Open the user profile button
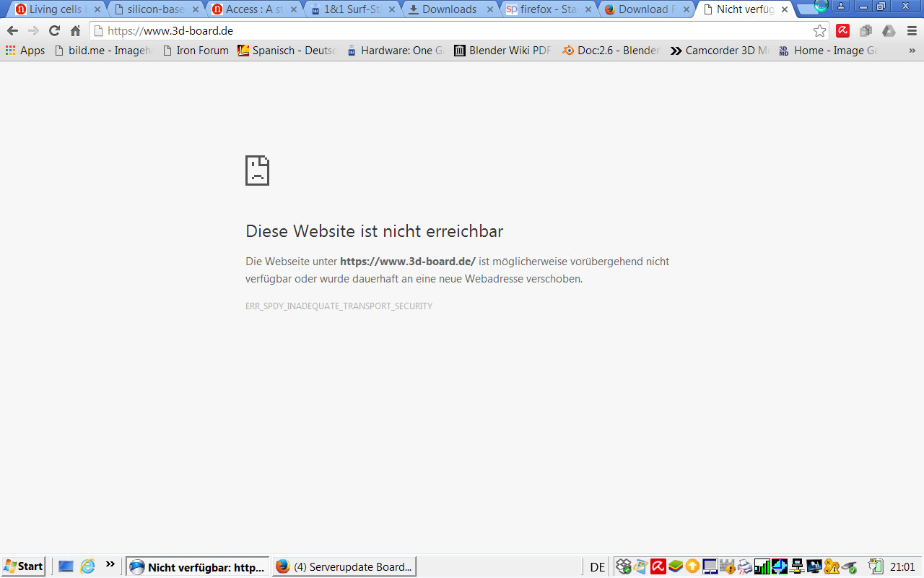 coord(842,6)
